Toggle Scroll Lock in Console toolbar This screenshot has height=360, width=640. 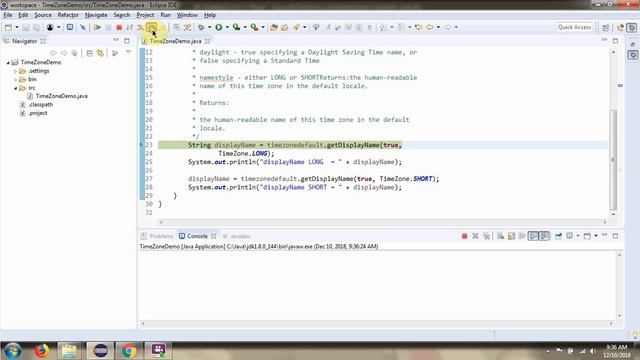511,236
